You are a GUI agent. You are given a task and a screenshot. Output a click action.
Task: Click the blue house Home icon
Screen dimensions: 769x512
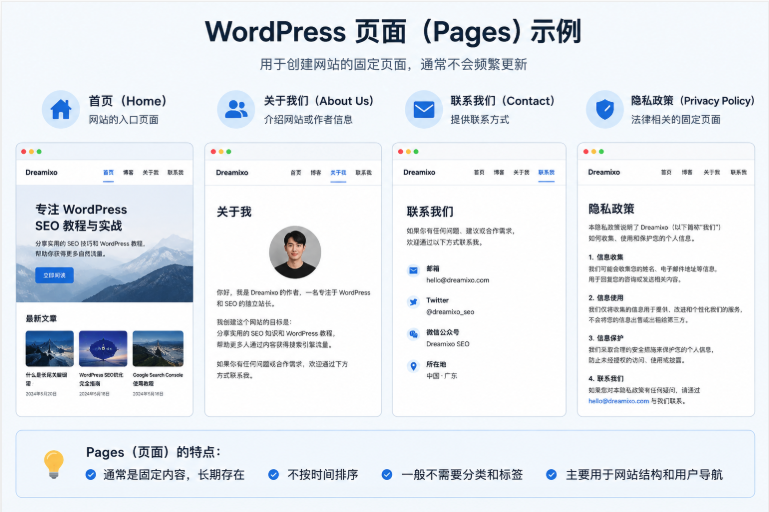tap(61, 109)
